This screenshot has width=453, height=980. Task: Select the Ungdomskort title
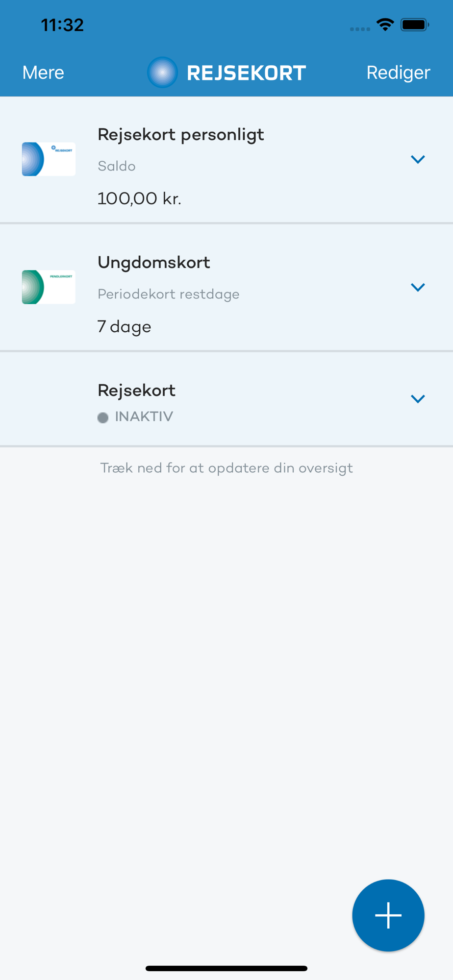154,263
